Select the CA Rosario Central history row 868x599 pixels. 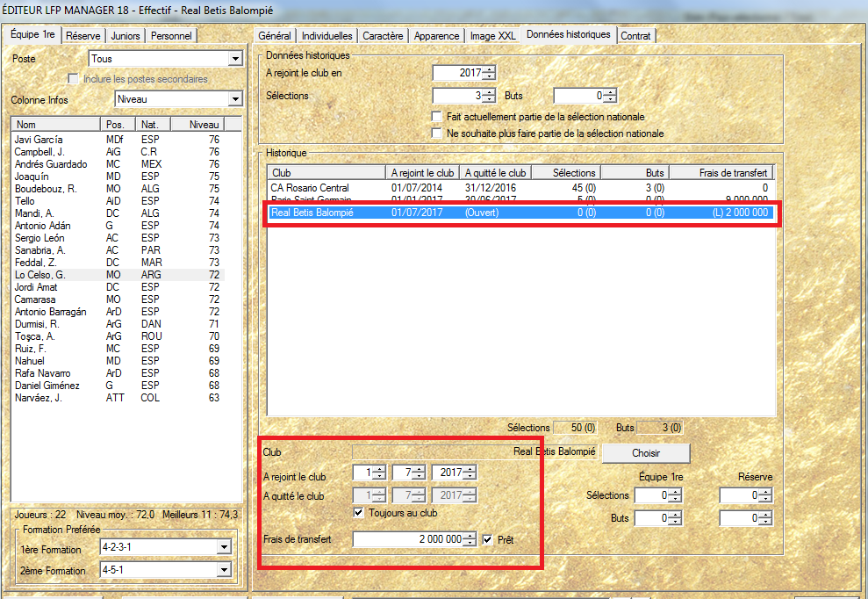click(x=521, y=188)
